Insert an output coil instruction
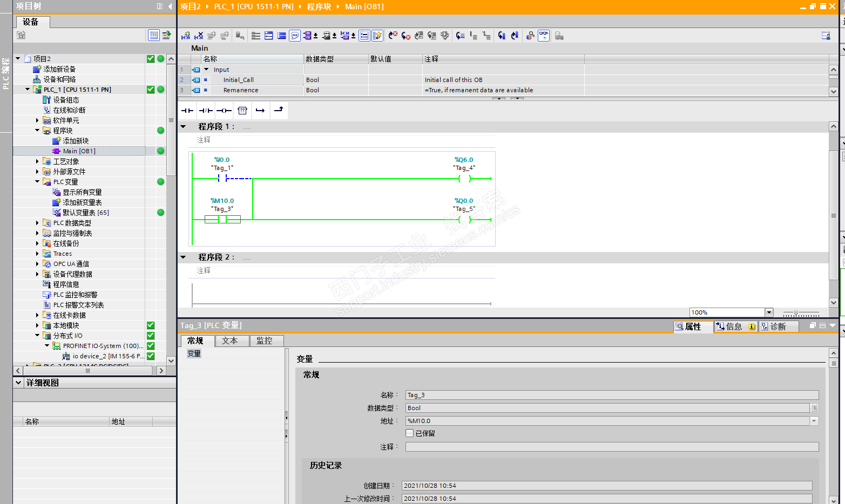Image resolution: width=845 pixels, height=504 pixels. tap(224, 111)
